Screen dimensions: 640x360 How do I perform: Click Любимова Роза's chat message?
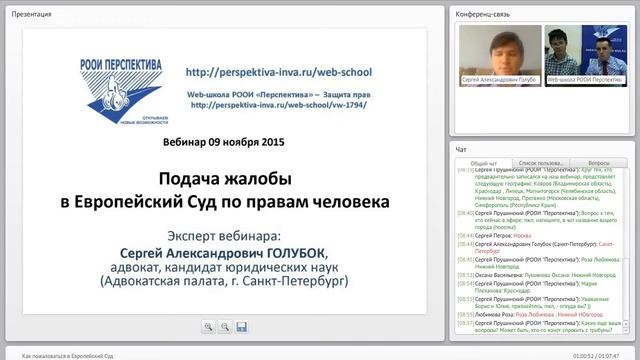[530, 315]
